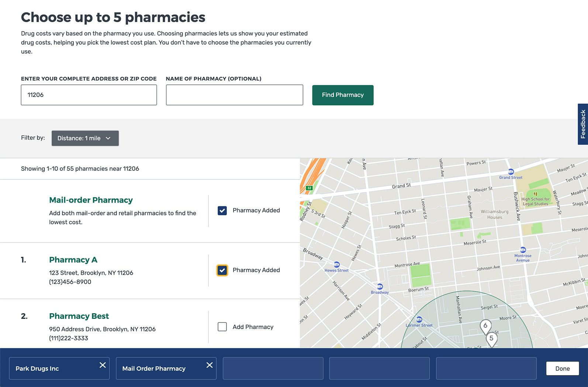Viewport: 588px width, 387px height.
Task: Click the Find Pharmacy button
Action: tap(343, 95)
